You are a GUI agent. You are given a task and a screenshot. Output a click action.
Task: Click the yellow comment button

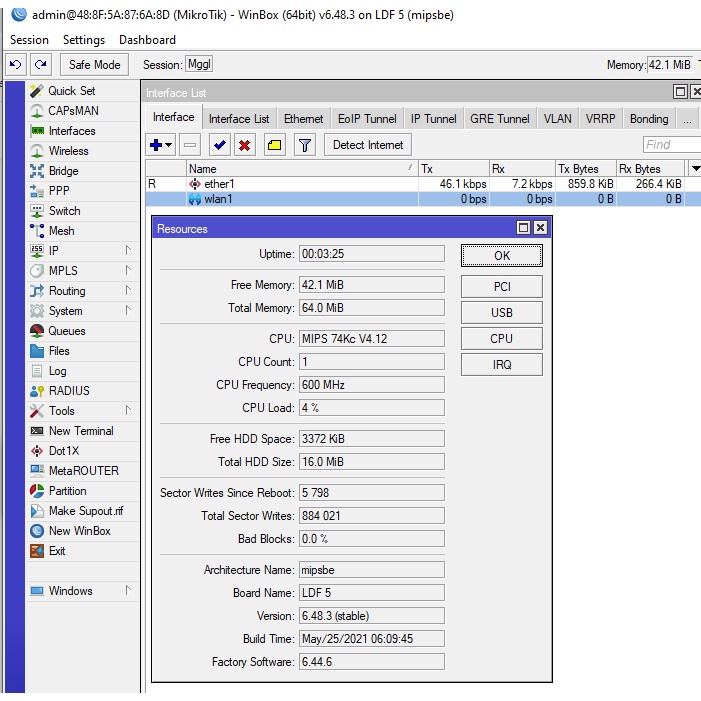[x=274, y=145]
